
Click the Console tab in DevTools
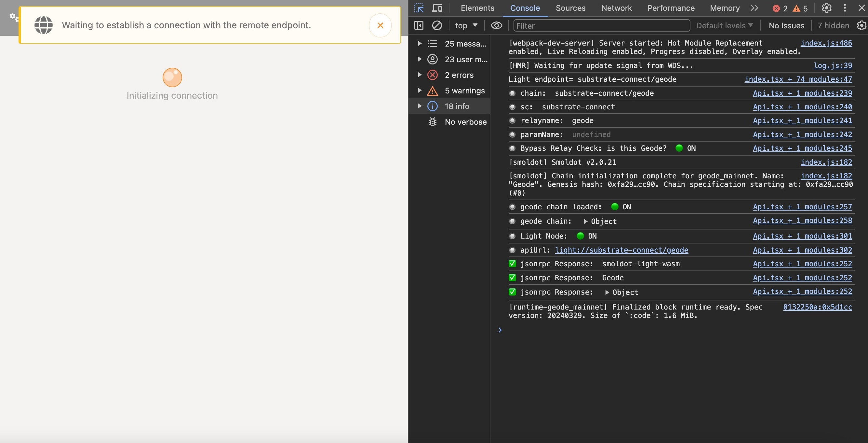coord(524,8)
